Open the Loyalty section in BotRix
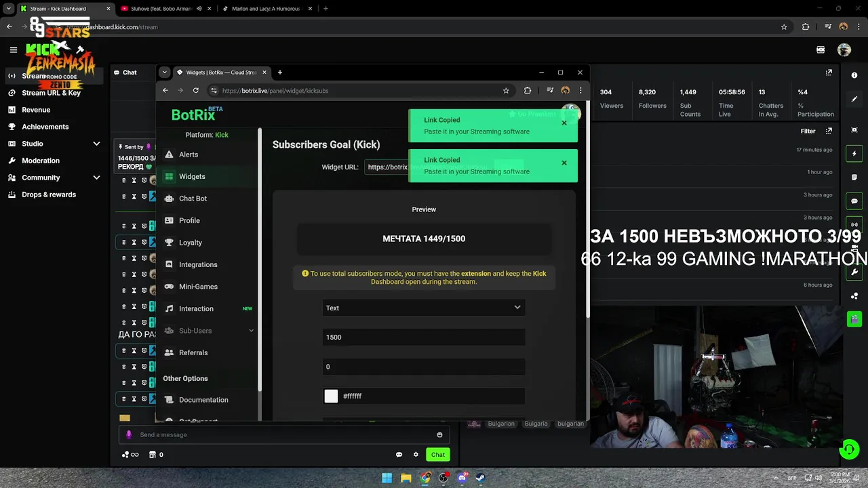 pos(208,243)
